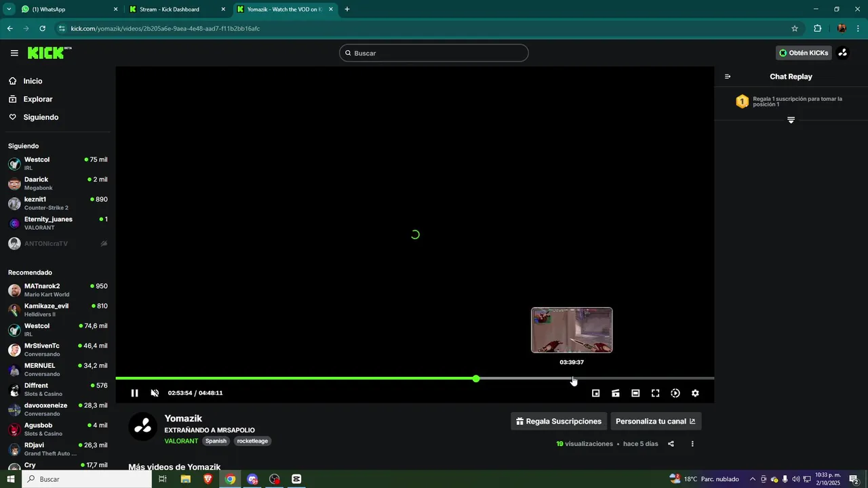
Task: Reload the current page
Action: (x=42, y=28)
